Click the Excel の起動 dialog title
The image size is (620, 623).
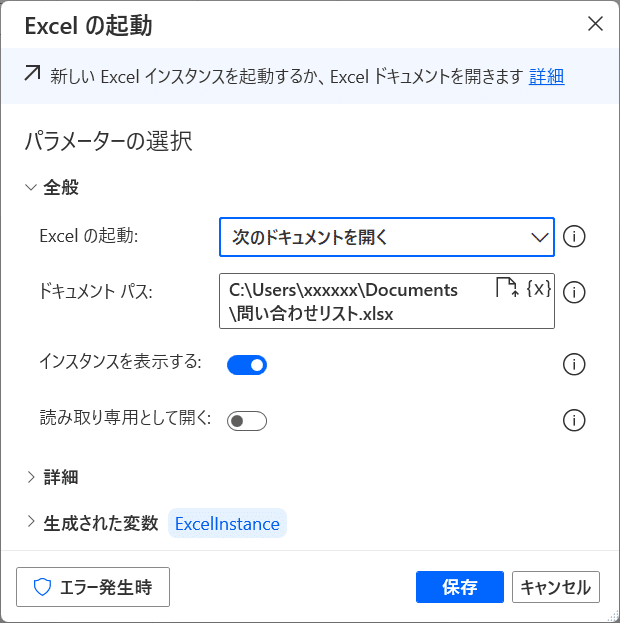click(x=88, y=25)
